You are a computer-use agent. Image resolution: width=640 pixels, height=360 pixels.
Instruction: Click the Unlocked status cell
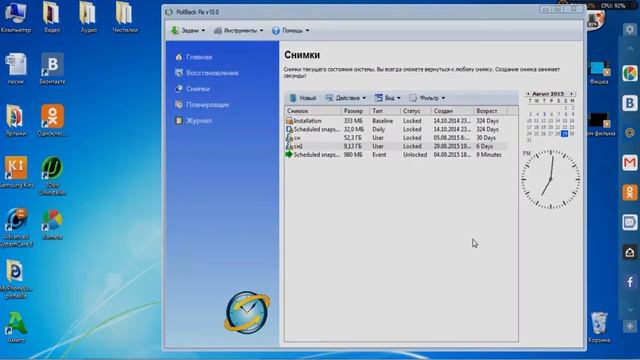click(415, 155)
